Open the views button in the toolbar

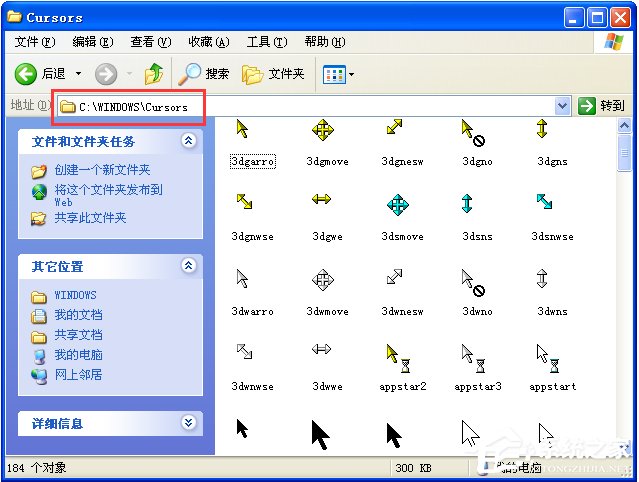334,75
